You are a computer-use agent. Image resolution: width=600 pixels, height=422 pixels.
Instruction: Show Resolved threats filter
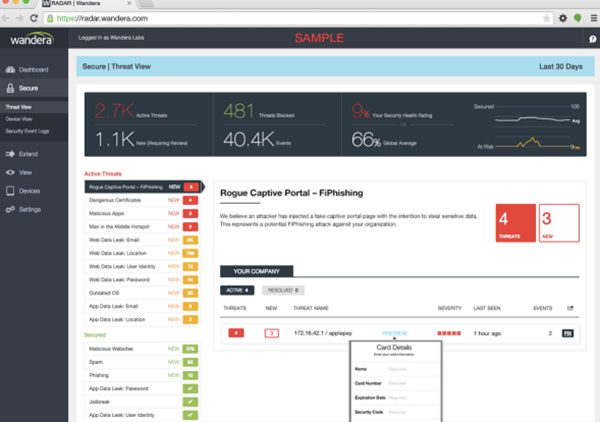pos(283,290)
